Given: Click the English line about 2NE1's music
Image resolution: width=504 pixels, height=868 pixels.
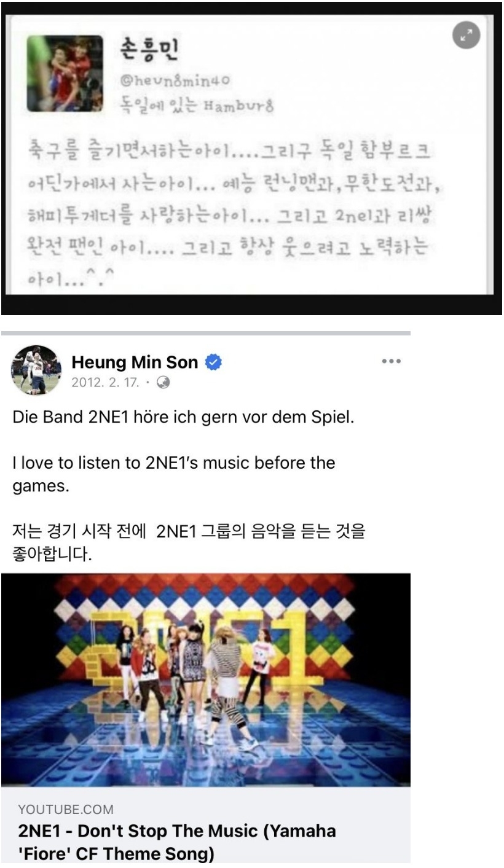Looking at the screenshot, I should (x=173, y=472).
